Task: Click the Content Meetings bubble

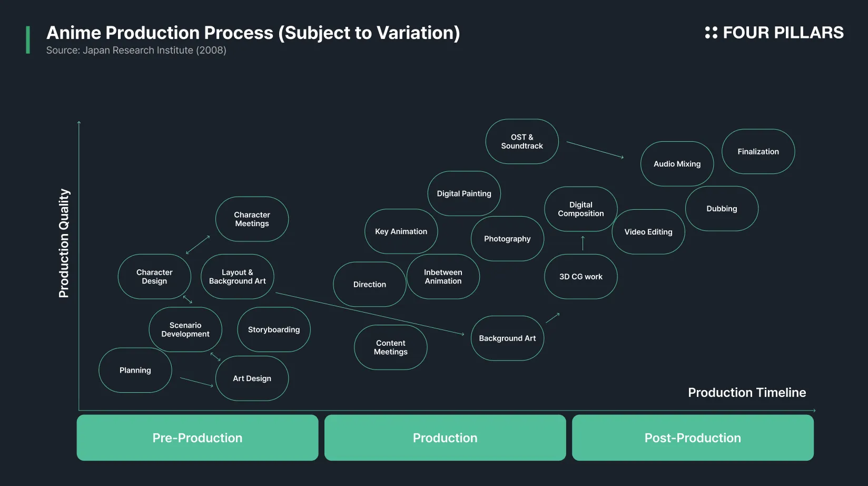Action: [391, 347]
